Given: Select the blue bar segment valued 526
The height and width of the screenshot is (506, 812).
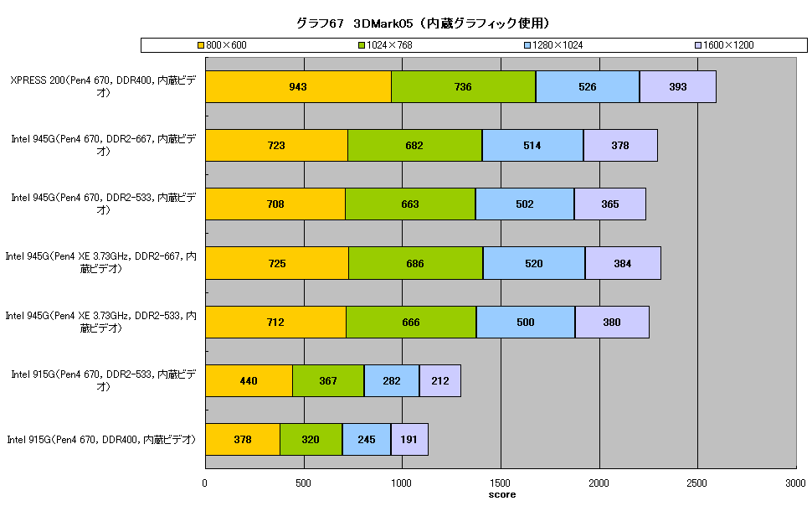Looking at the screenshot, I should click(x=588, y=86).
